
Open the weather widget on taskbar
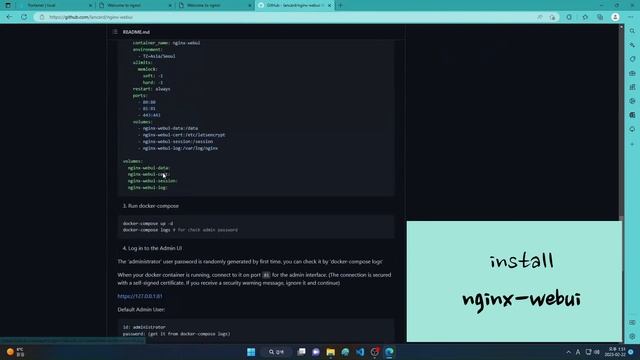tap(16, 352)
